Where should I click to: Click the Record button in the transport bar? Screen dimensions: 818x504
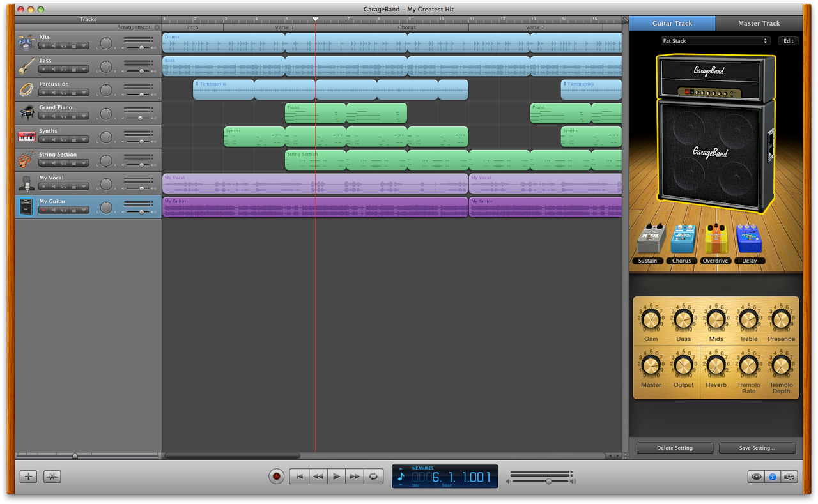276,477
